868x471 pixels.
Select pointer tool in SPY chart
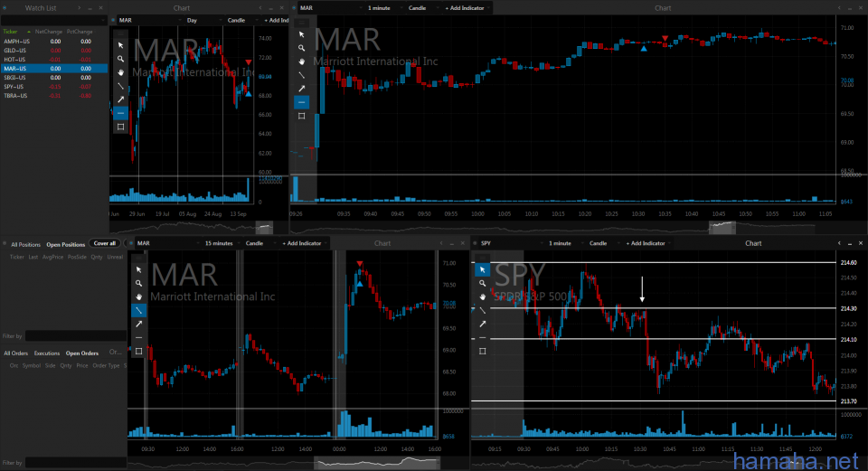click(483, 269)
